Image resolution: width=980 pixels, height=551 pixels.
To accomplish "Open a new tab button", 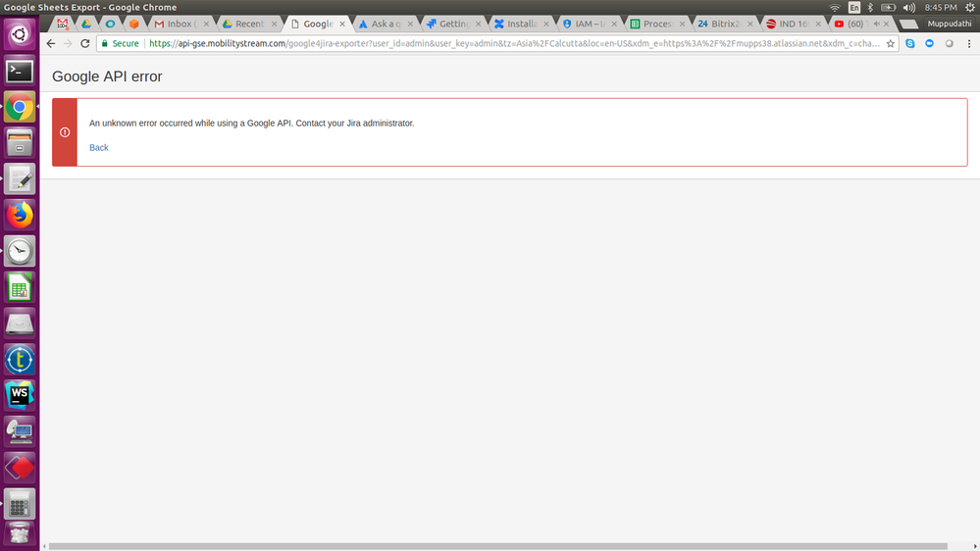I will point(908,24).
